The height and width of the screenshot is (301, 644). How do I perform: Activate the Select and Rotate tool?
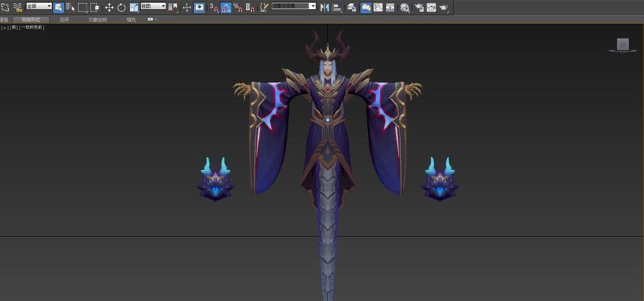click(x=122, y=7)
